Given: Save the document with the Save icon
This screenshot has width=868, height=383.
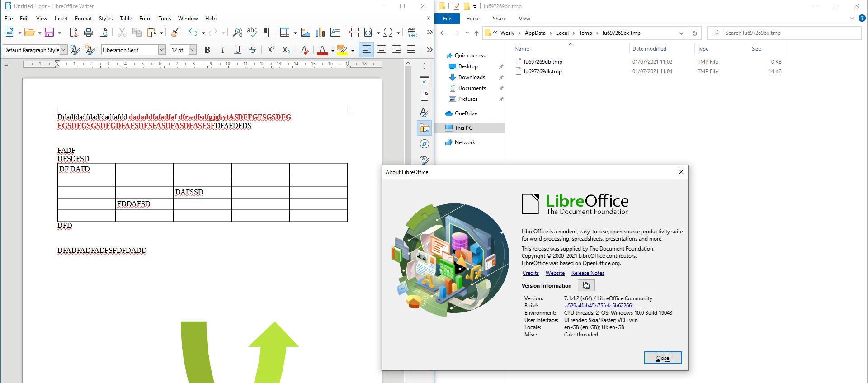Looking at the screenshot, I should 49,32.
